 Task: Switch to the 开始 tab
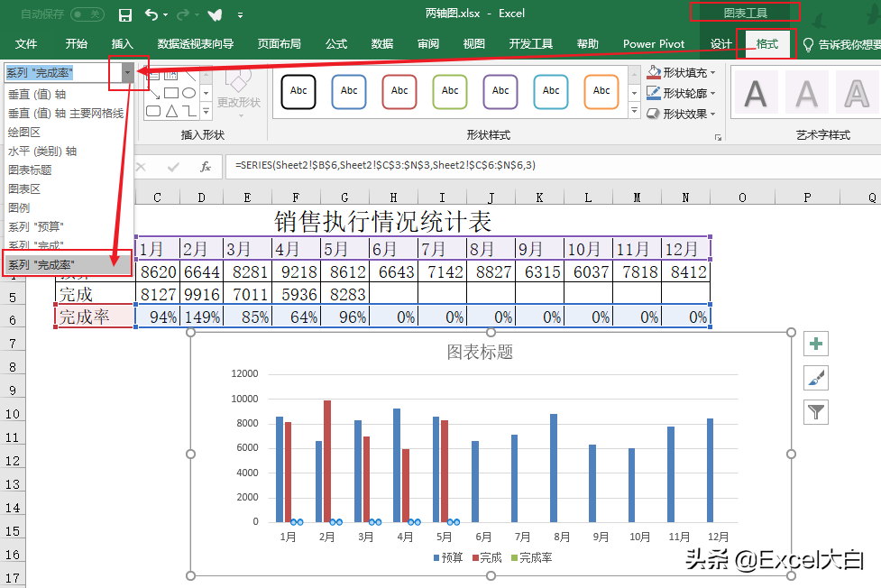[76, 44]
